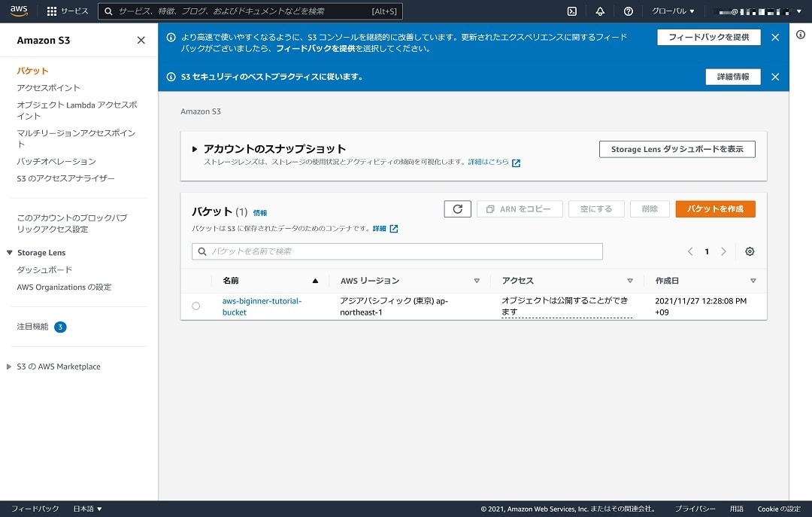This screenshot has height=517, width=812.
Task: Click the info icon on the security banner
Action: (171, 77)
